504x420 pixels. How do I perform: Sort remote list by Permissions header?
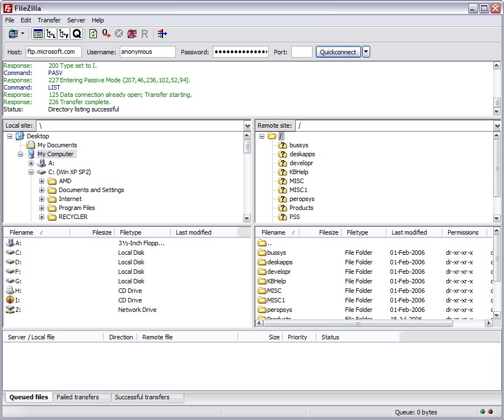(x=465, y=232)
